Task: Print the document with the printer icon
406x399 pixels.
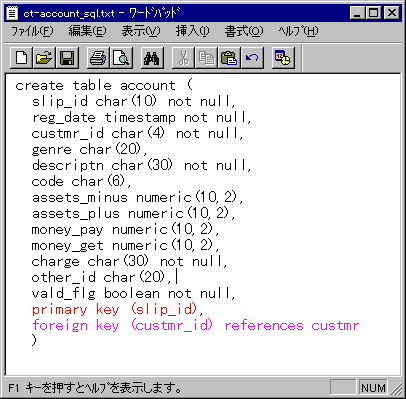Action: 98,58
